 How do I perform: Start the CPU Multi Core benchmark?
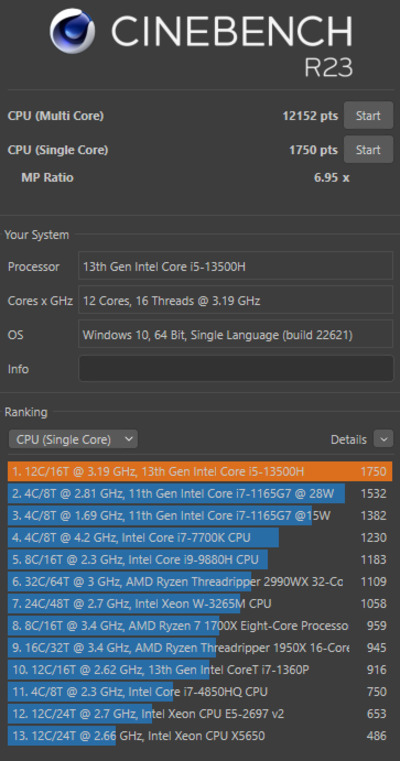[x=368, y=116]
